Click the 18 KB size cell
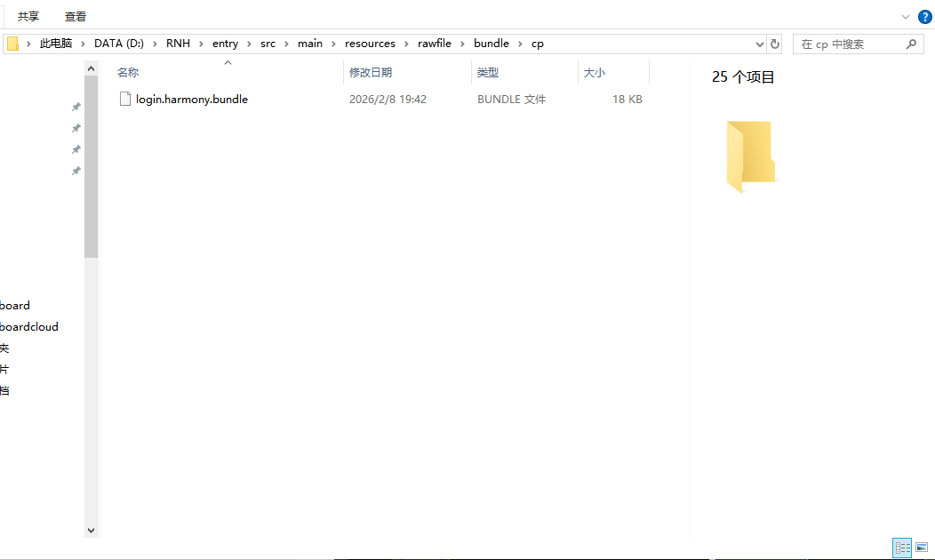This screenshot has height=560, width=935. pyautogui.click(x=627, y=100)
